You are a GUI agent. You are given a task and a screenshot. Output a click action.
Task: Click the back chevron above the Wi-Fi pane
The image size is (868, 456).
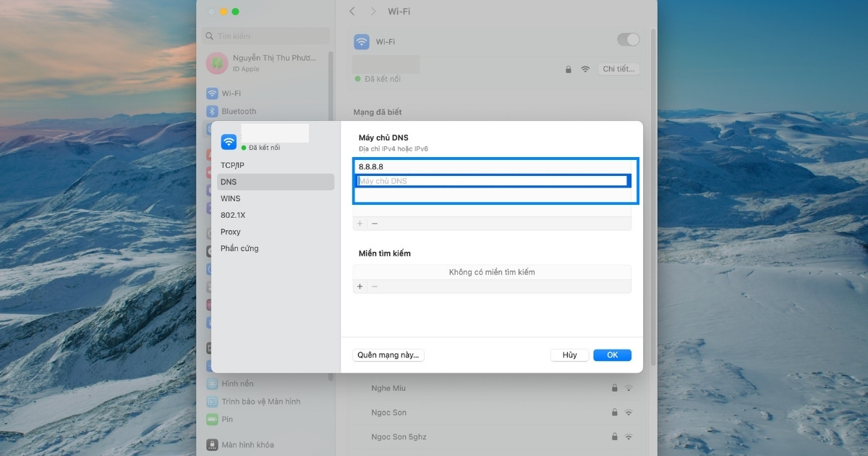coord(352,11)
